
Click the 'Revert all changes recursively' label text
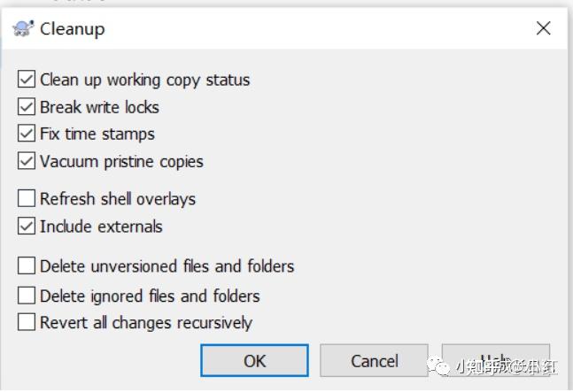tap(146, 323)
